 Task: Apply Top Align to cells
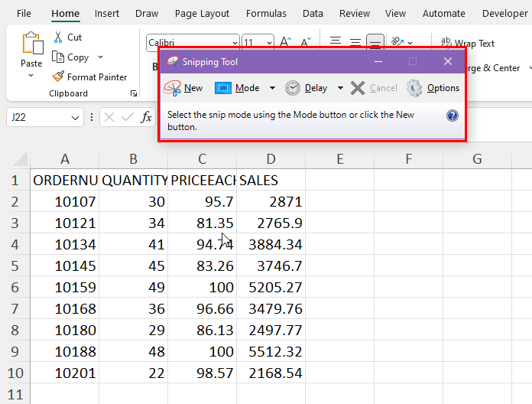click(x=336, y=42)
